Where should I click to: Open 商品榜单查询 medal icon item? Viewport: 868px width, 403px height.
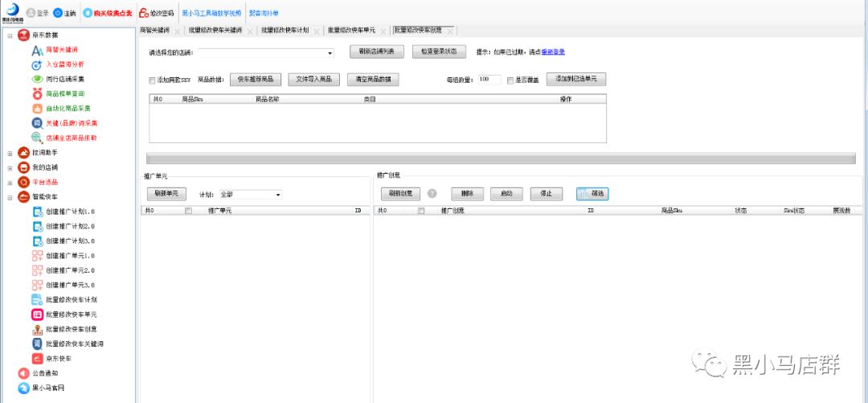tap(37, 93)
